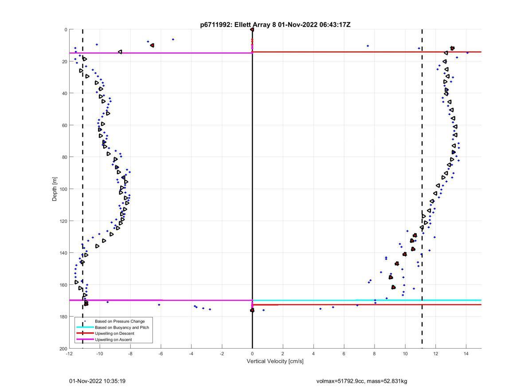This screenshot has height=392, width=532.
Task: Click the '0' tick on the depth axis
Action: pos(66,30)
